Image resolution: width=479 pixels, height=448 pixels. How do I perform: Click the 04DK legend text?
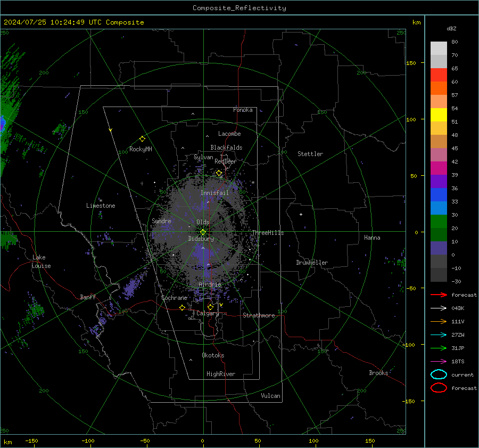tap(458, 308)
